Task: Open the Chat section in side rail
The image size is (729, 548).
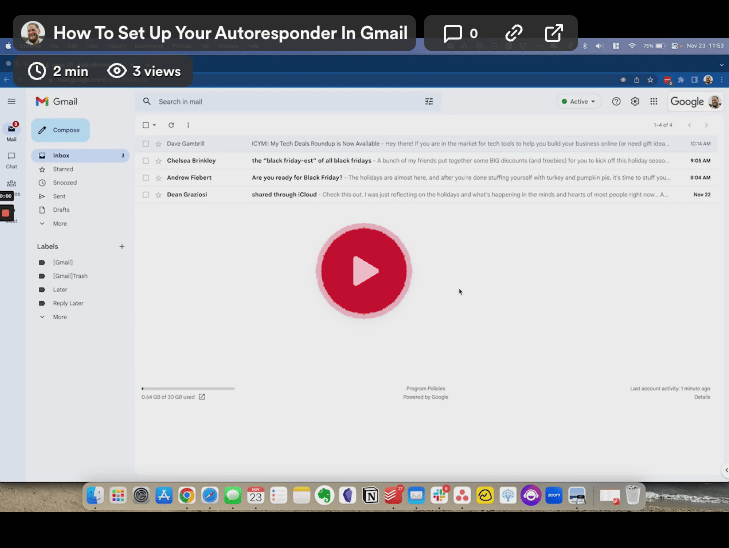Action: click(x=12, y=160)
